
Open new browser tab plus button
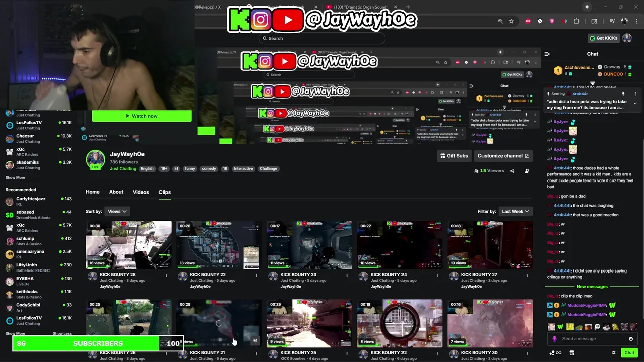(x=408, y=7)
